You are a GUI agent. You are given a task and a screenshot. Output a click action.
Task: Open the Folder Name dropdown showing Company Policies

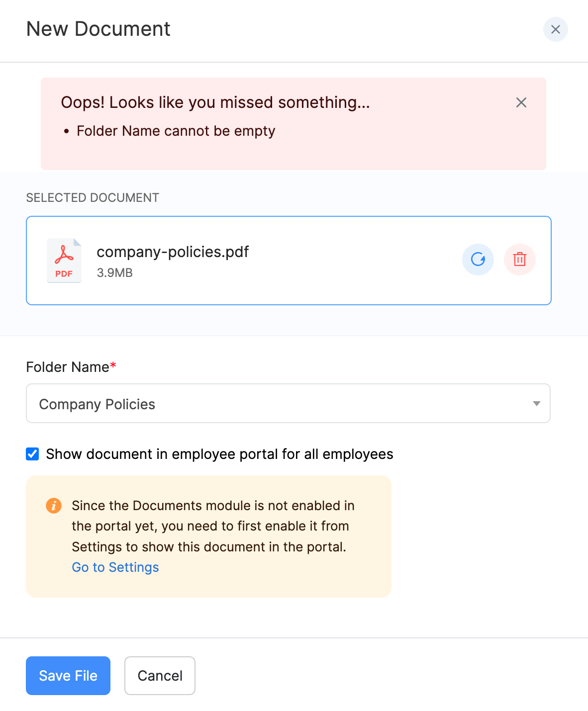[279, 404]
